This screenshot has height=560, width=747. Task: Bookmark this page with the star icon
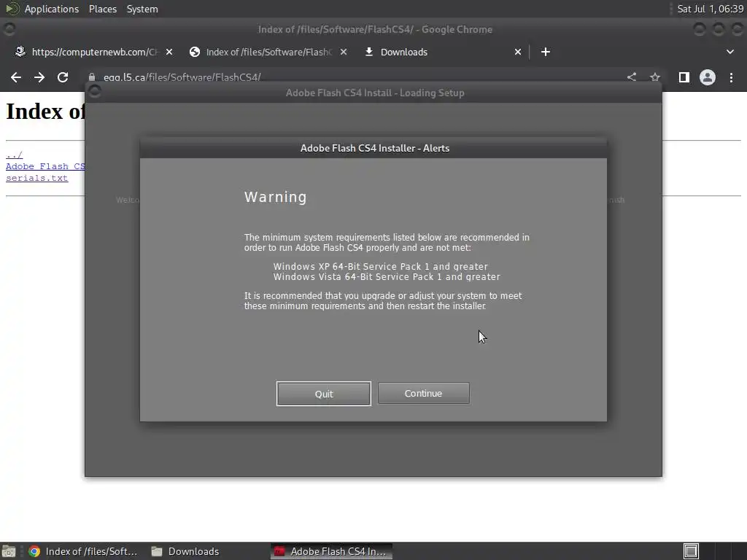pos(655,77)
